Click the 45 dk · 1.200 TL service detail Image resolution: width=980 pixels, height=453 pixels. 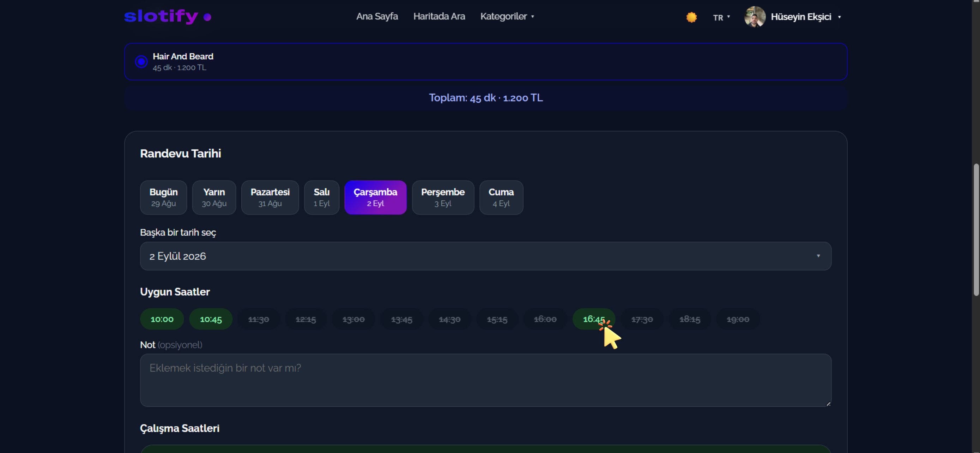point(180,67)
